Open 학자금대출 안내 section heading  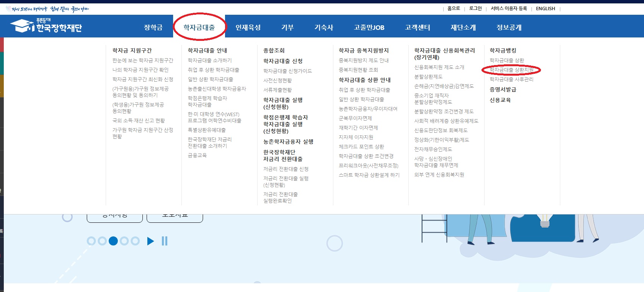pyautogui.click(x=207, y=50)
